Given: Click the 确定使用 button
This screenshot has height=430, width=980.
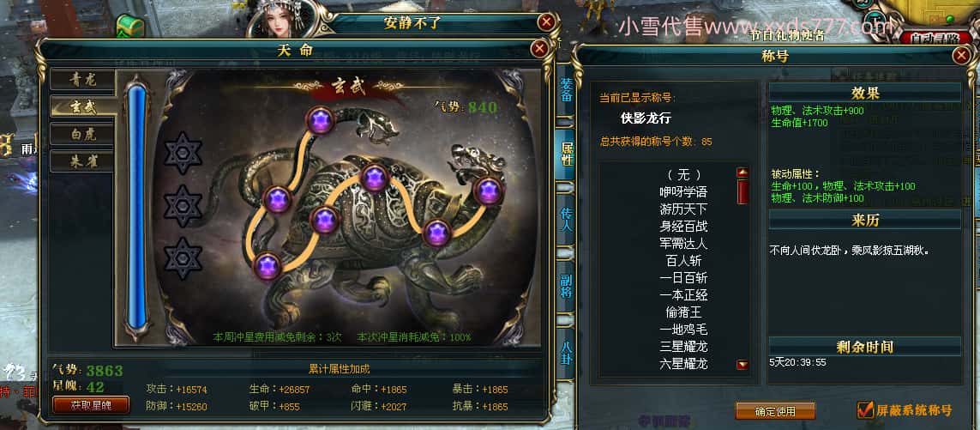Looking at the screenshot, I should [x=775, y=411].
